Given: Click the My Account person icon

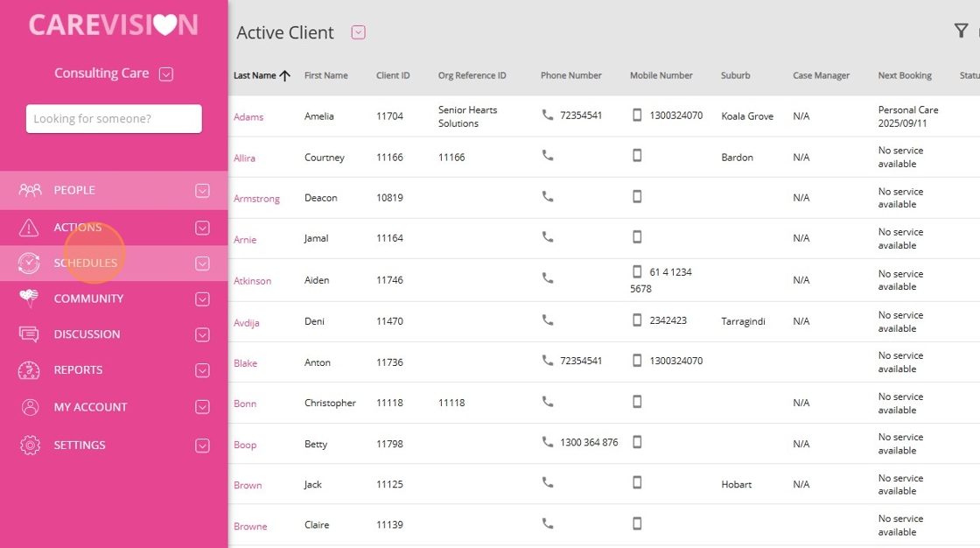Looking at the screenshot, I should [x=30, y=407].
